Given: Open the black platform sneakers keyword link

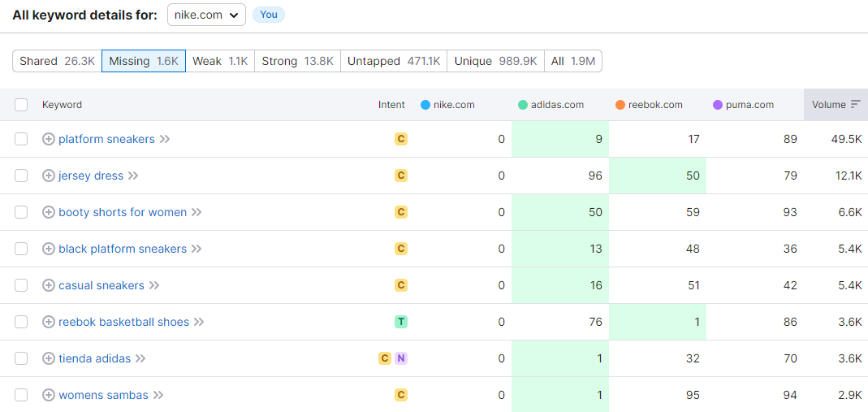Looking at the screenshot, I should click(x=123, y=249).
